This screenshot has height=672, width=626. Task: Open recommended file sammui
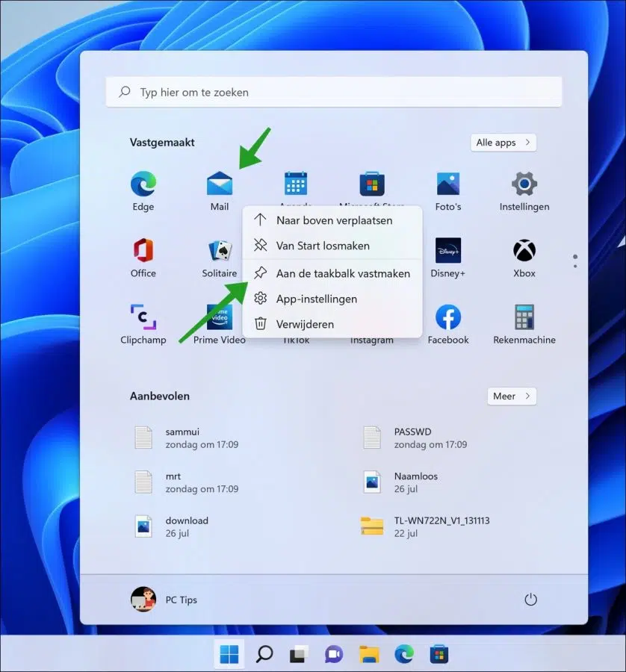pos(187,438)
